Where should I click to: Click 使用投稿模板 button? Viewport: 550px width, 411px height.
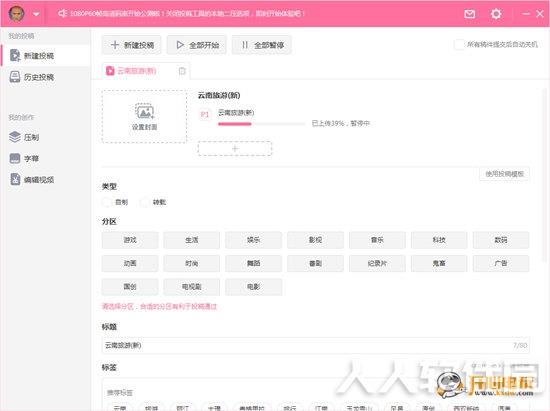pos(504,174)
